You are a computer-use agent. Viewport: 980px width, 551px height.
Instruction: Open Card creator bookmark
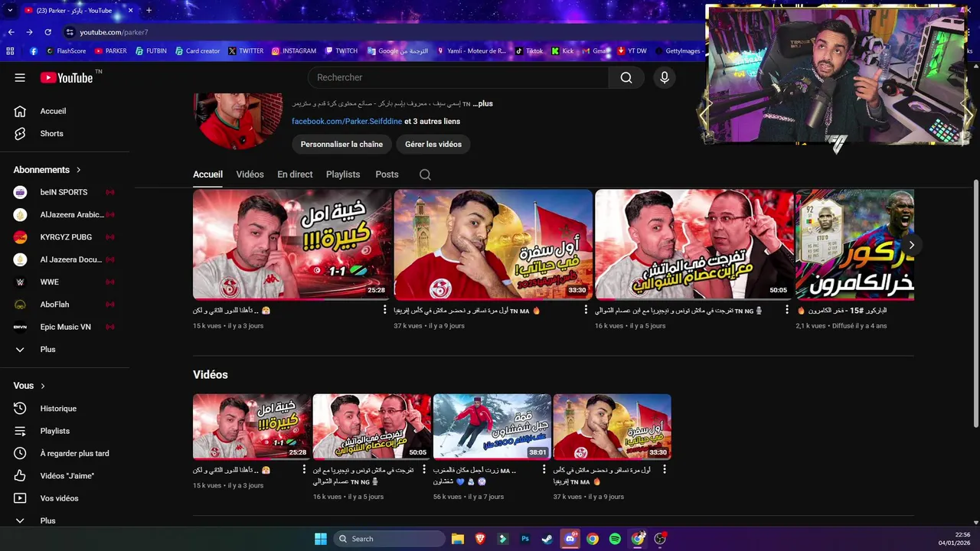(x=197, y=51)
